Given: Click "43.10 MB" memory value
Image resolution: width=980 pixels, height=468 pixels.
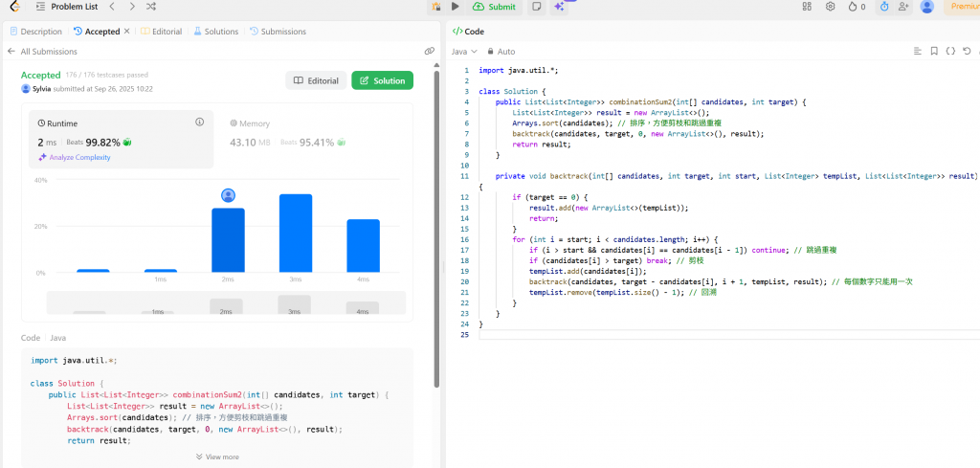Looking at the screenshot, I should point(250,143).
